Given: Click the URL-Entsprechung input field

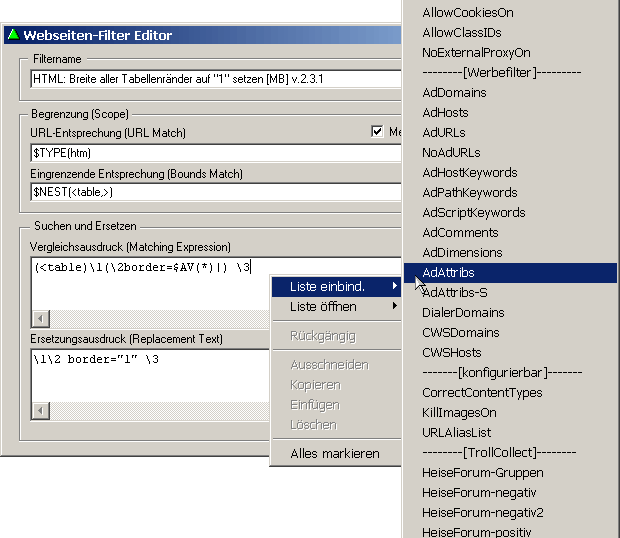Looking at the screenshot, I should tap(215, 152).
